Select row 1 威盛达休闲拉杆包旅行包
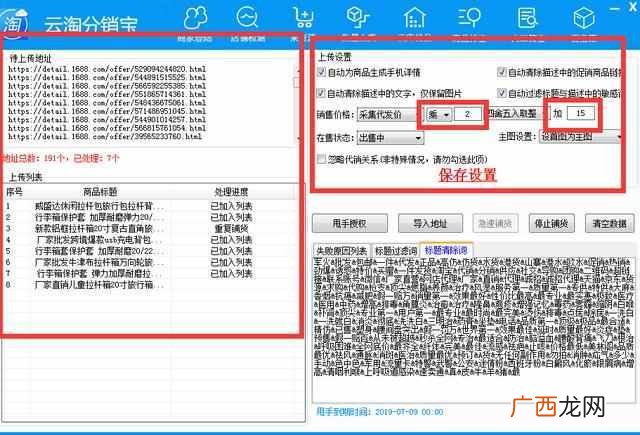Image resolution: width=640 pixels, height=435 pixels. point(149,206)
